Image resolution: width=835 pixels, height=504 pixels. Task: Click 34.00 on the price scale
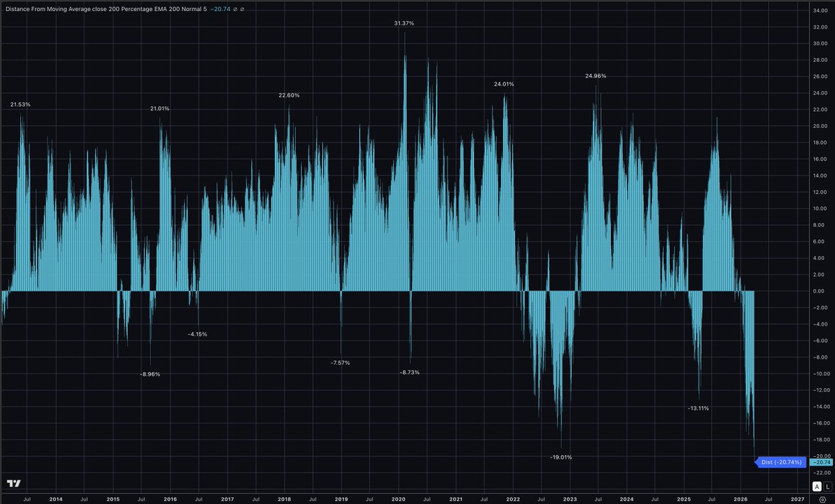pyautogui.click(x=822, y=11)
